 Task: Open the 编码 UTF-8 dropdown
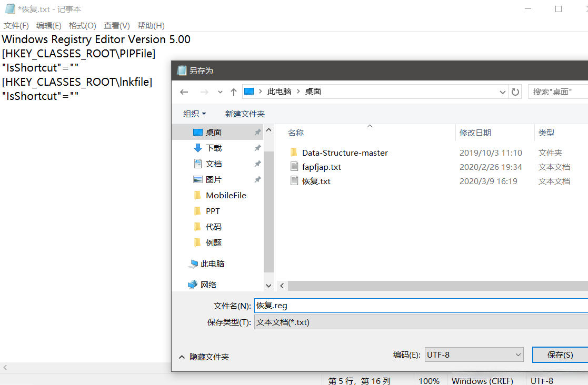[474, 354]
